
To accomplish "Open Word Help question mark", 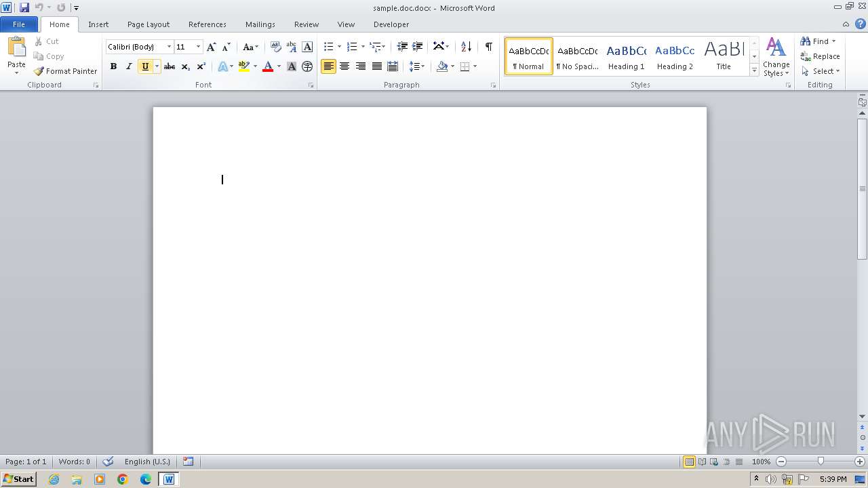I will pos(861,24).
